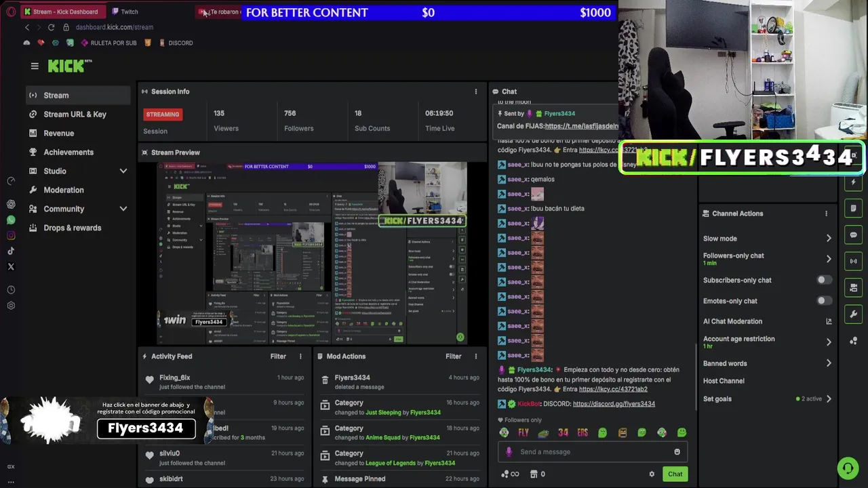Click the document side-rail icon
Viewport: 868px width, 488px height.
click(x=853, y=209)
